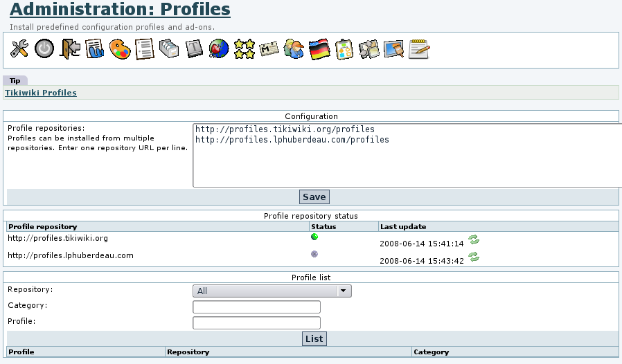Click the green status indicator for tikiwiki.org
The width and height of the screenshot is (622, 364).
tap(314, 237)
